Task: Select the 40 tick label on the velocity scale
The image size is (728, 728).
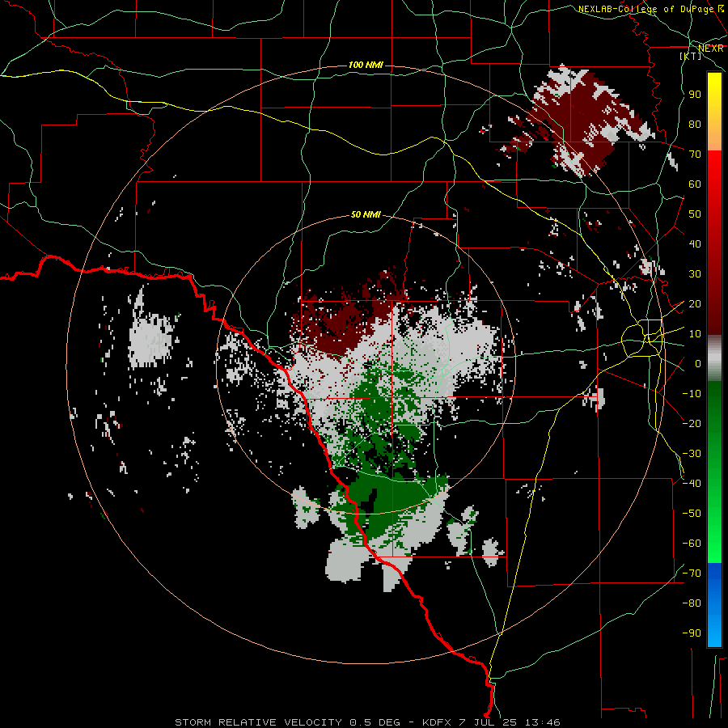Action: (695, 243)
